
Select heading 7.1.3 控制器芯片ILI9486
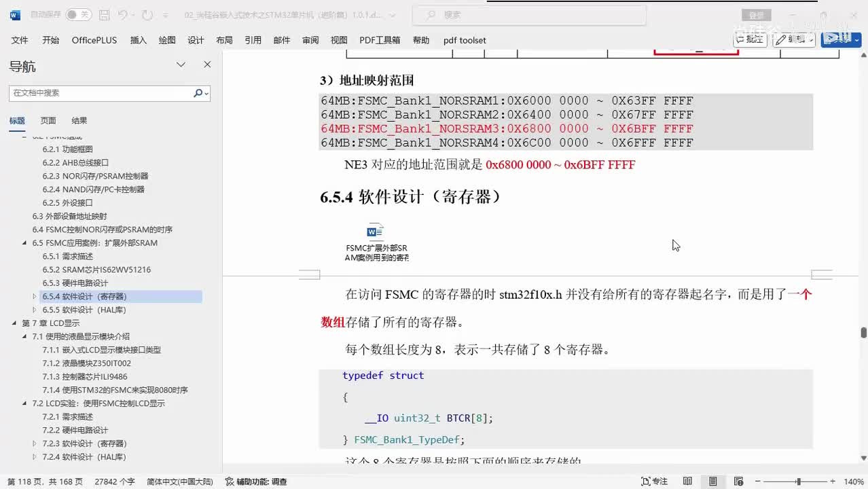click(85, 376)
